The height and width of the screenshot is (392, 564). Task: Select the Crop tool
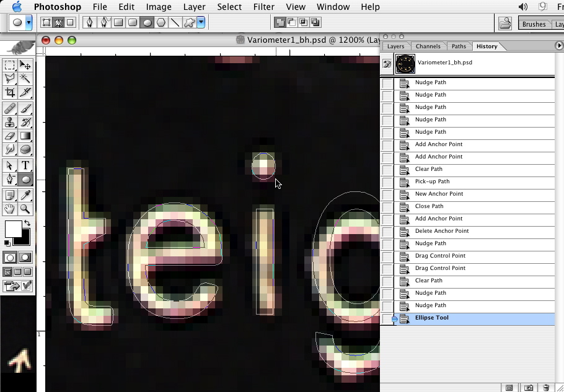10,92
